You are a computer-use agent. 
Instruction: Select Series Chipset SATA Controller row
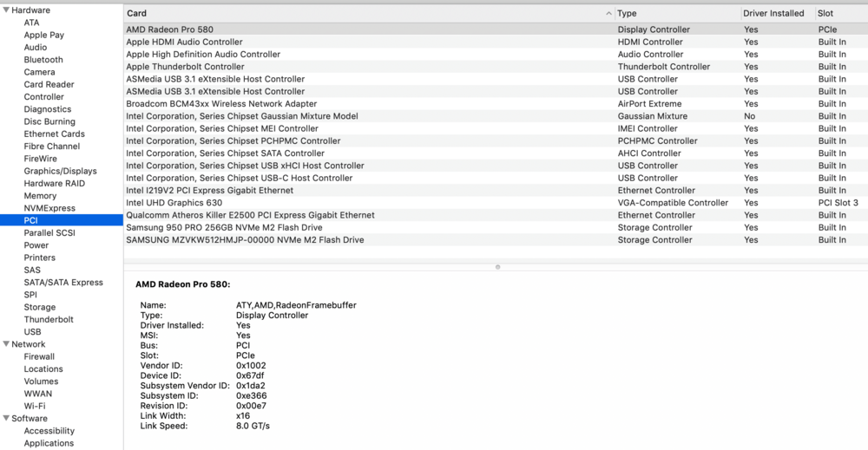click(496, 153)
